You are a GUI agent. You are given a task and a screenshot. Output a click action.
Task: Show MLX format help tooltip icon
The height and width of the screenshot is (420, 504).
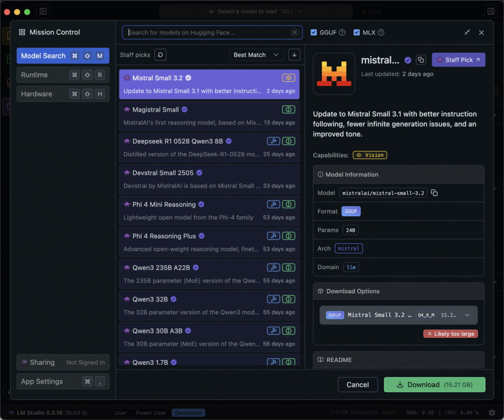tap(381, 32)
